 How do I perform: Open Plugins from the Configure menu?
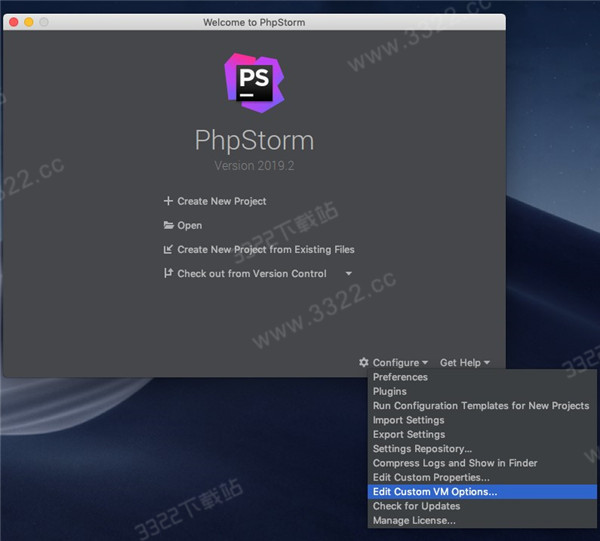[x=482, y=391]
